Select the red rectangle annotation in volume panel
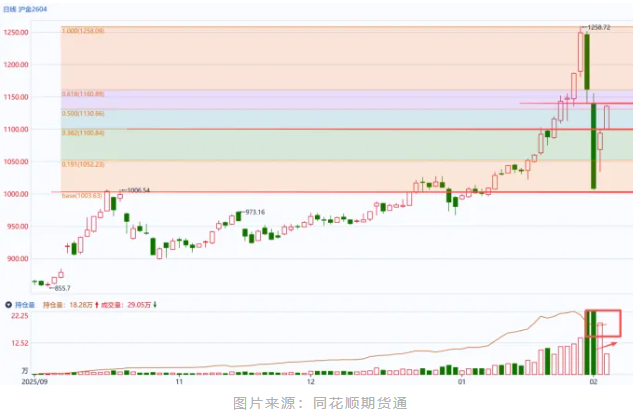 (603, 323)
